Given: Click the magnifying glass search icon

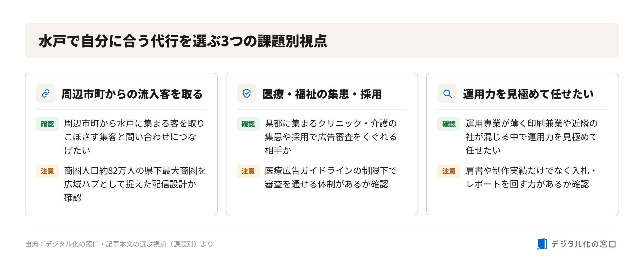Looking at the screenshot, I should click(x=447, y=93).
